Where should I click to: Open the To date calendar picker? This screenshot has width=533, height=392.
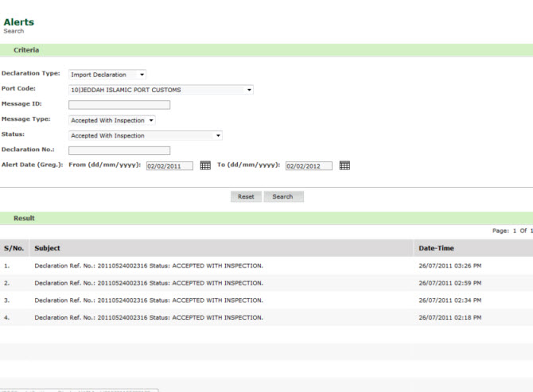(x=344, y=165)
